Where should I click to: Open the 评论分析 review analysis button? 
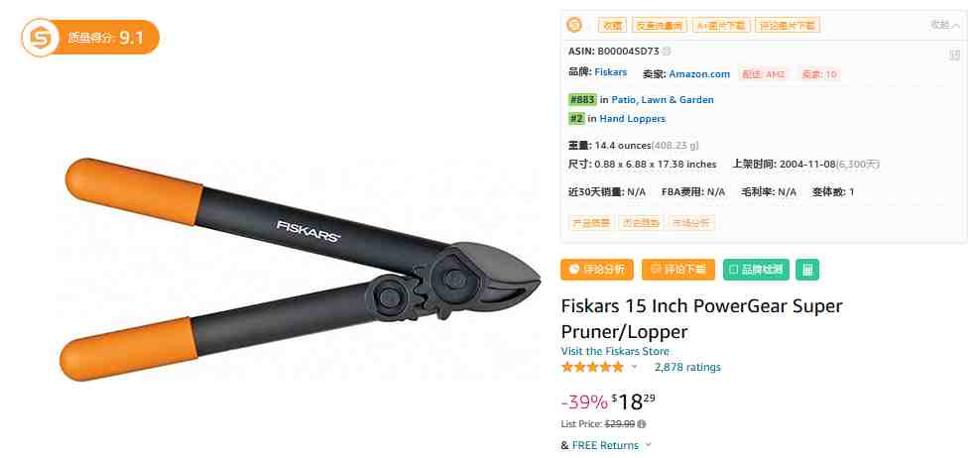point(597,270)
